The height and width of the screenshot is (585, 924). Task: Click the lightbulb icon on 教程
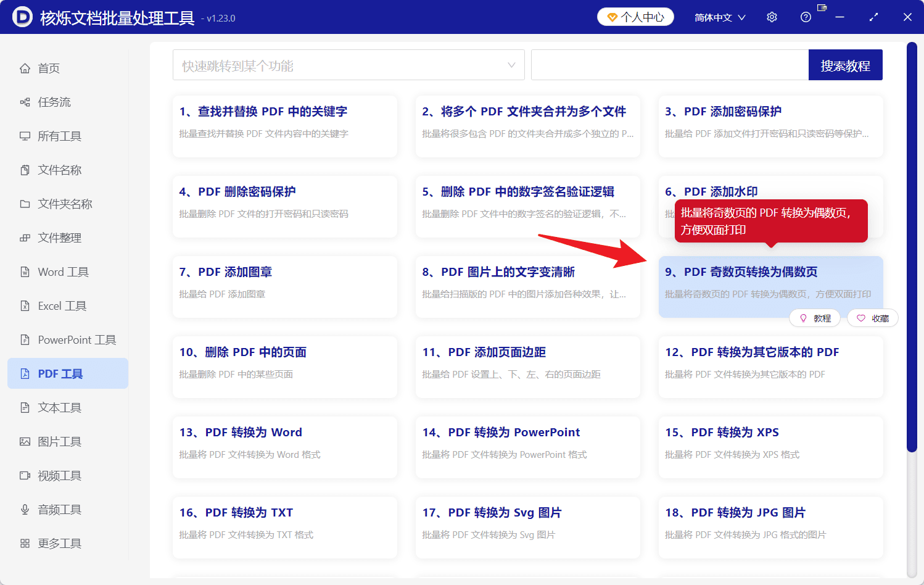tap(803, 318)
